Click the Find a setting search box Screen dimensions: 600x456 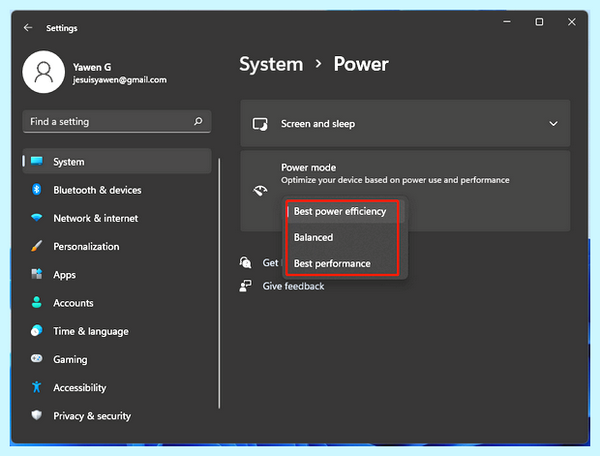pos(117,122)
